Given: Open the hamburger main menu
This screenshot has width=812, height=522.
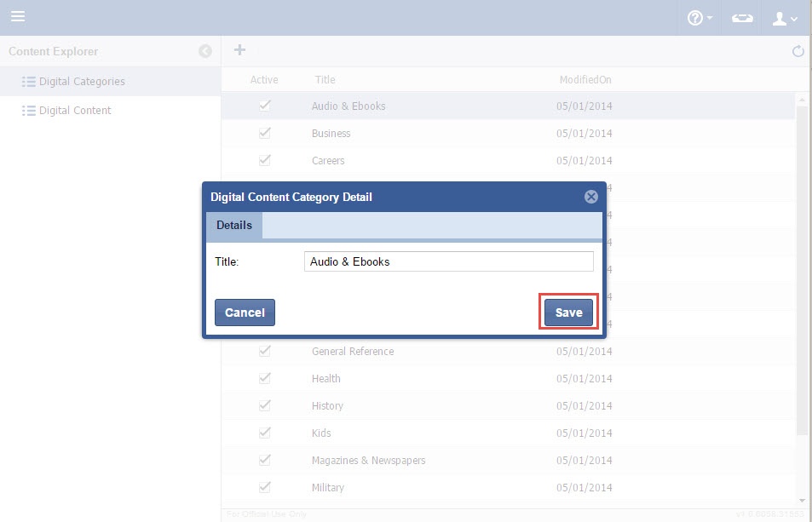Looking at the screenshot, I should coord(18,17).
